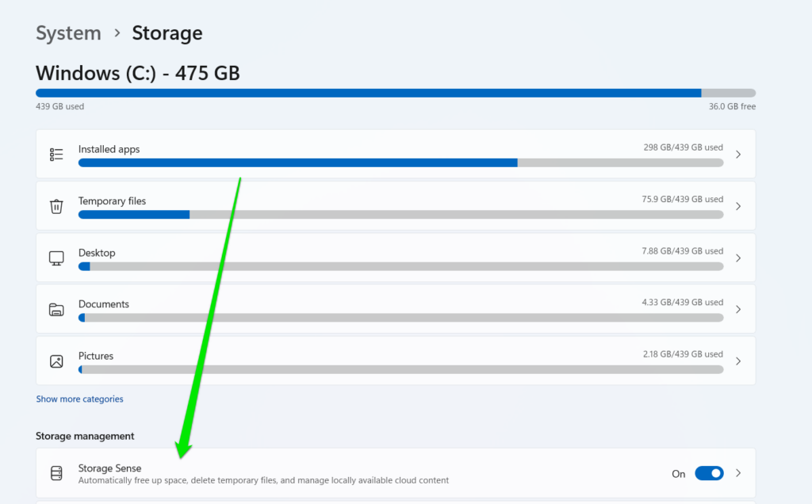Select the Installed apps list icon
812x504 pixels.
coord(56,154)
